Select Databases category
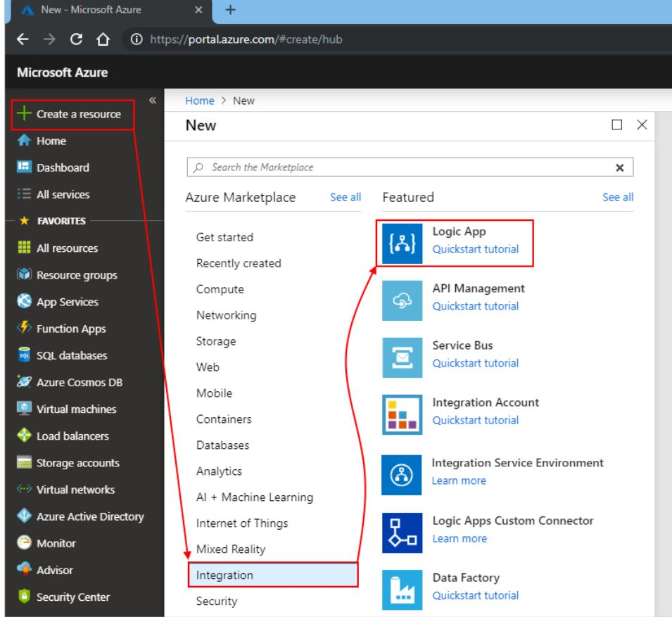The image size is (672, 617). click(222, 445)
